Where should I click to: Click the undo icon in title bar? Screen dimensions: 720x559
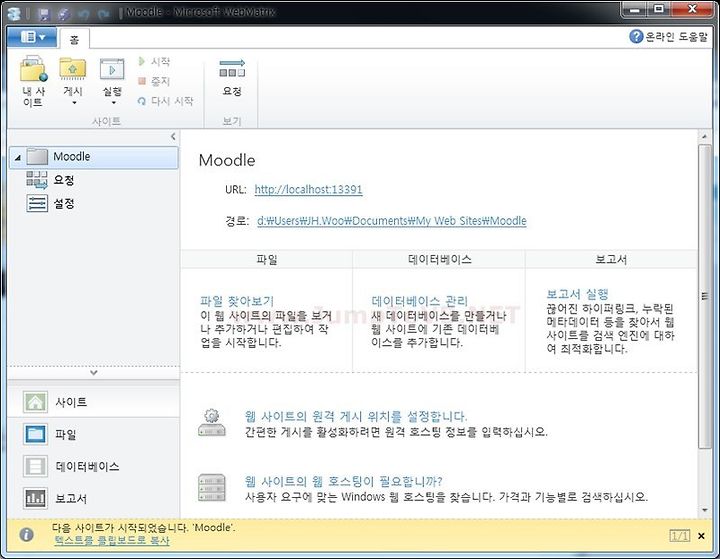point(83,14)
